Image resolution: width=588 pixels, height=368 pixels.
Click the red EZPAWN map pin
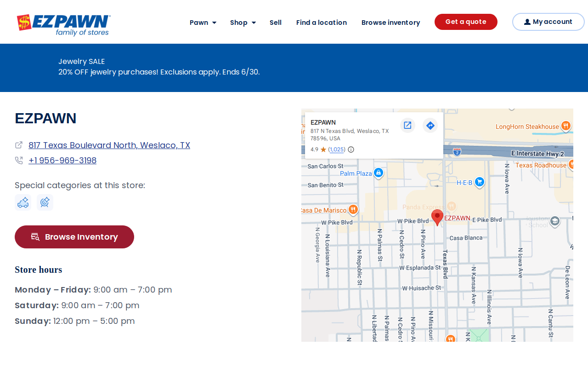pos(437,218)
